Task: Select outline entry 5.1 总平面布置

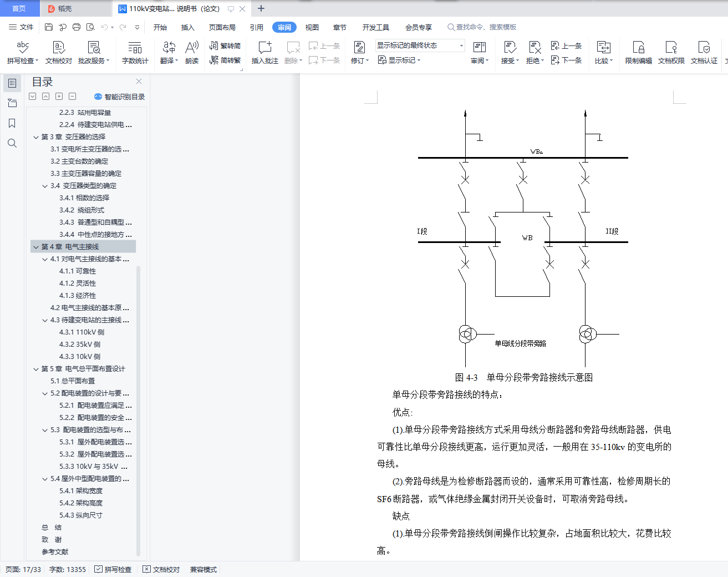Action: [73, 381]
